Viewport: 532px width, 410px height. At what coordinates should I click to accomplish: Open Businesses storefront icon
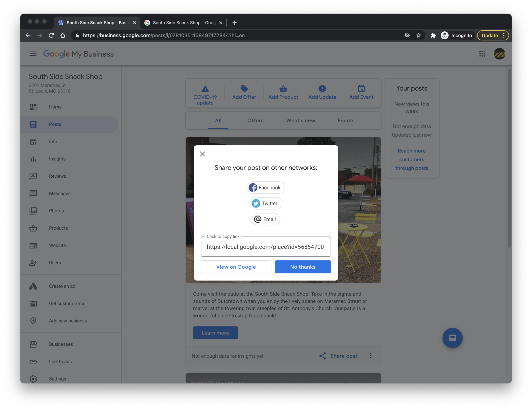(x=33, y=344)
